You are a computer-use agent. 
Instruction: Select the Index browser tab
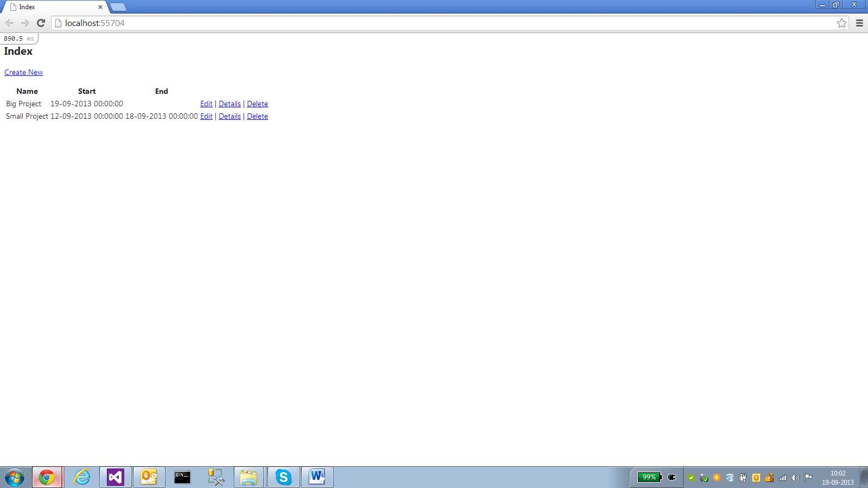coord(54,7)
